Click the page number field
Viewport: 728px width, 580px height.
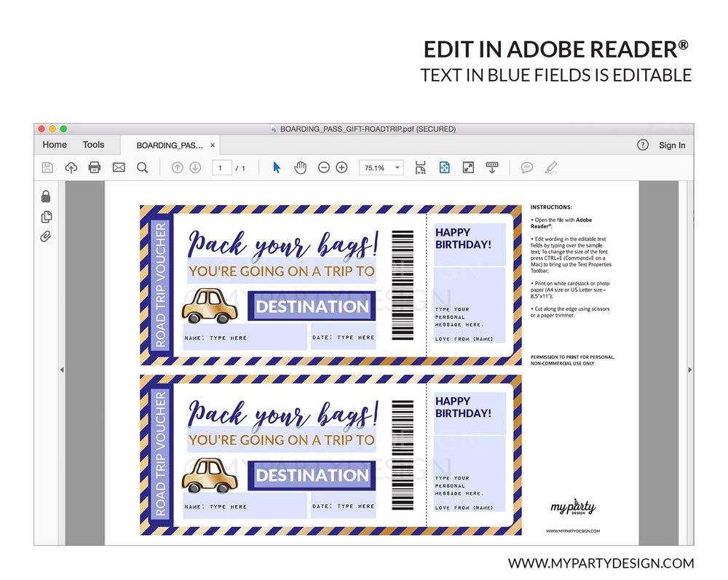coord(221,168)
